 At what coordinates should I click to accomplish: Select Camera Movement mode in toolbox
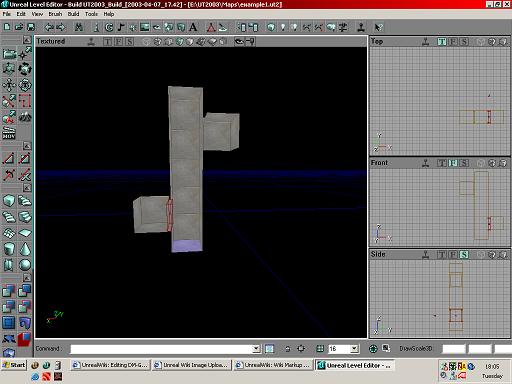(9, 54)
